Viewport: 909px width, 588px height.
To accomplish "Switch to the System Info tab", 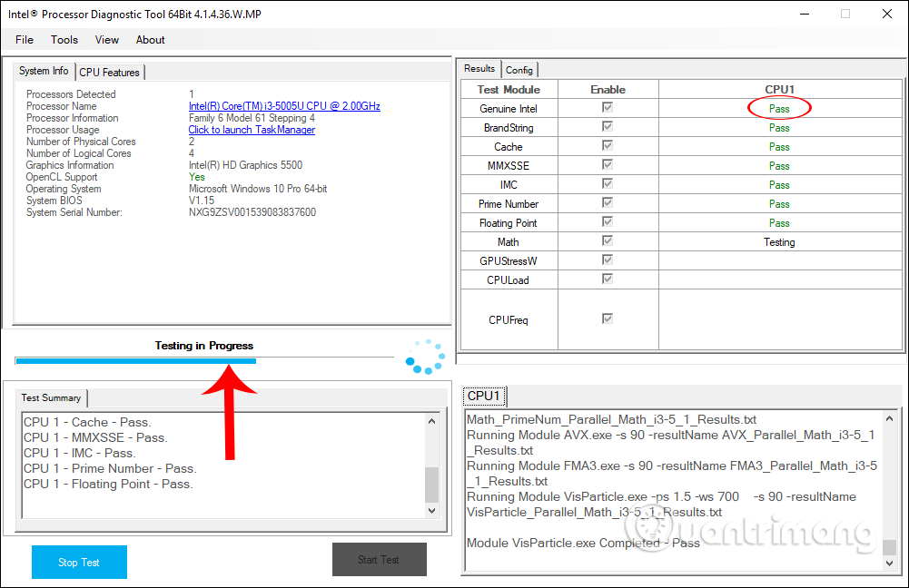I will pos(44,71).
